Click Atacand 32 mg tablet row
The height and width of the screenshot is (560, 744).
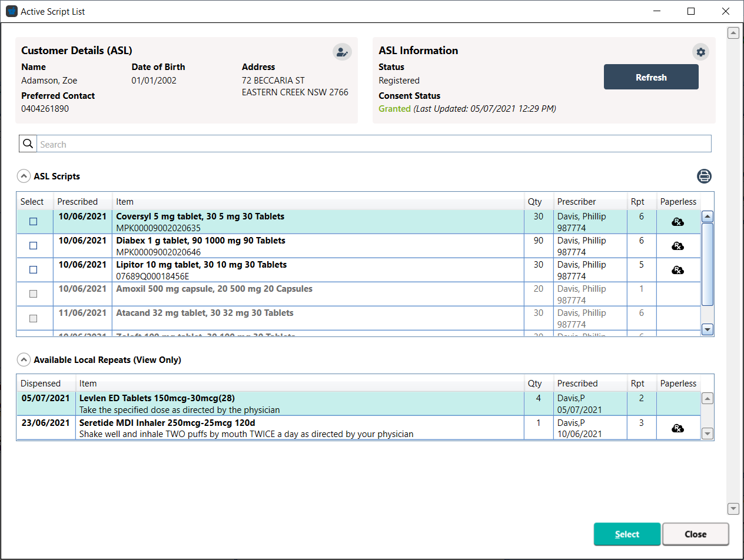coord(358,318)
